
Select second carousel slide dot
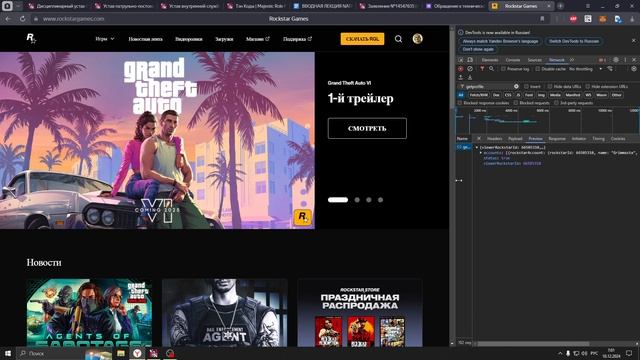pyautogui.click(x=357, y=200)
